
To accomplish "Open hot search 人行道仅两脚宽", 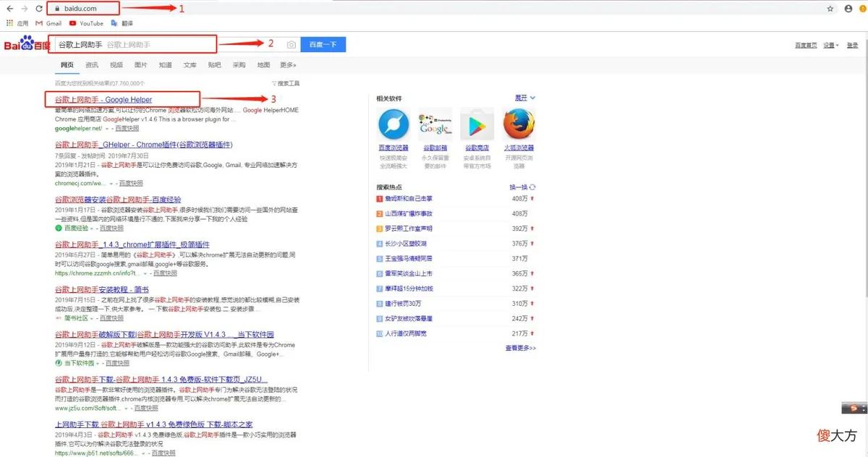I will (x=406, y=333).
